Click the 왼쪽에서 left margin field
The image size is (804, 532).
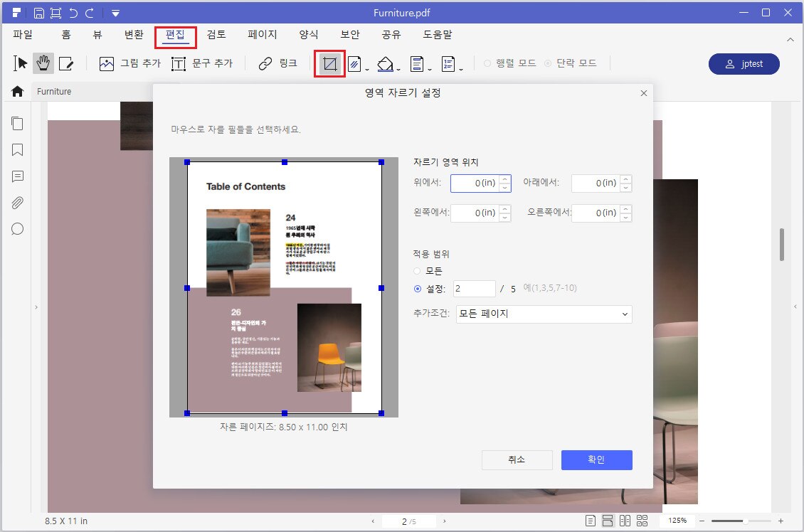(x=480, y=213)
